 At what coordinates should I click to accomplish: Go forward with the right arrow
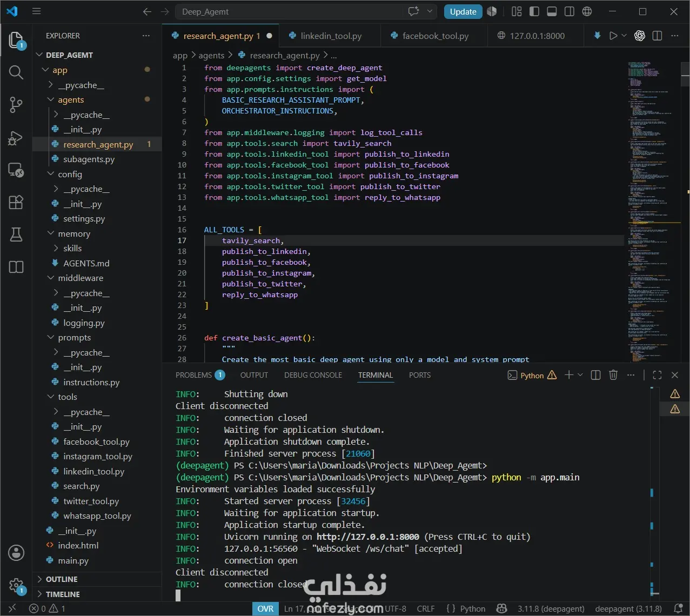click(x=165, y=11)
